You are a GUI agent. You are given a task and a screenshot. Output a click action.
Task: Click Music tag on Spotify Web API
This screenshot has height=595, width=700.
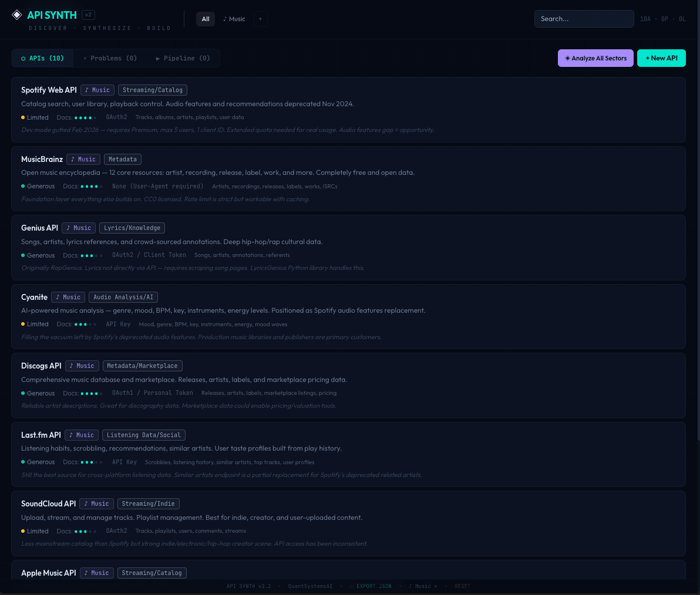tap(97, 90)
